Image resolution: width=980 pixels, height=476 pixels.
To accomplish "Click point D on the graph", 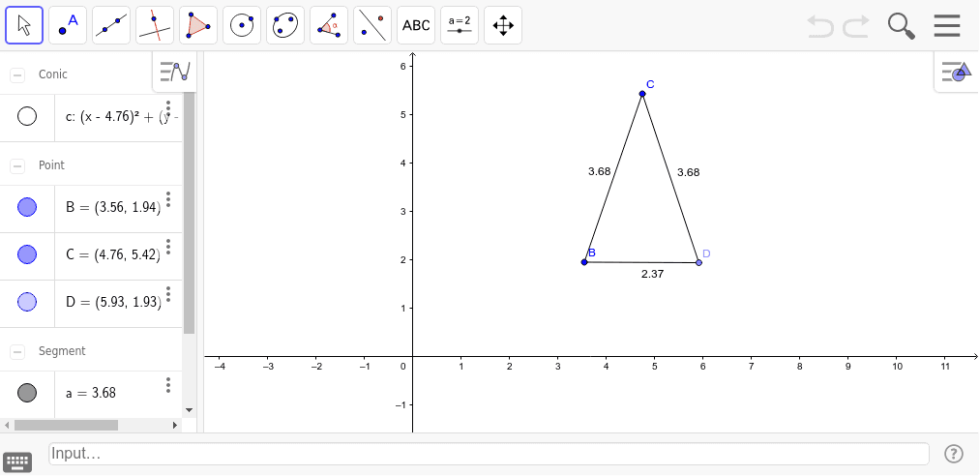I will [698, 262].
